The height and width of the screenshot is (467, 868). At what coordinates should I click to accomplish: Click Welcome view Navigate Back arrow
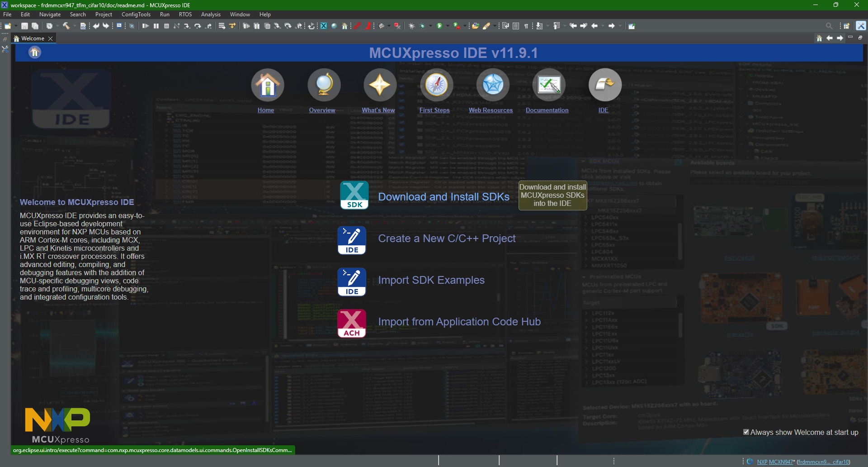[830, 38]
